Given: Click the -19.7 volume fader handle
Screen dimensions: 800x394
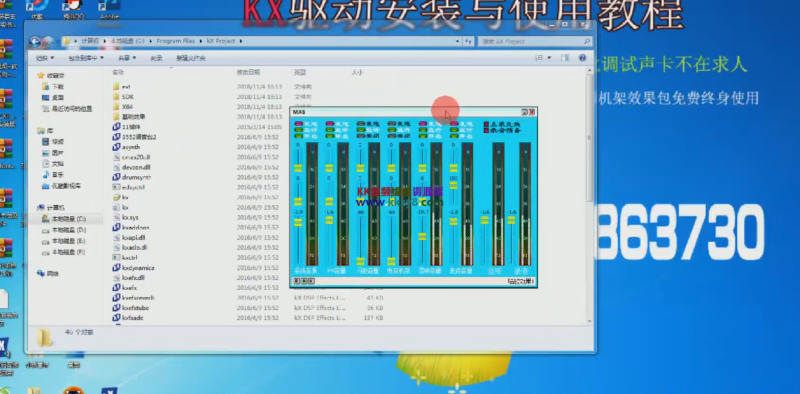Looking at the screenshot, I should click(x=422, y=236).
